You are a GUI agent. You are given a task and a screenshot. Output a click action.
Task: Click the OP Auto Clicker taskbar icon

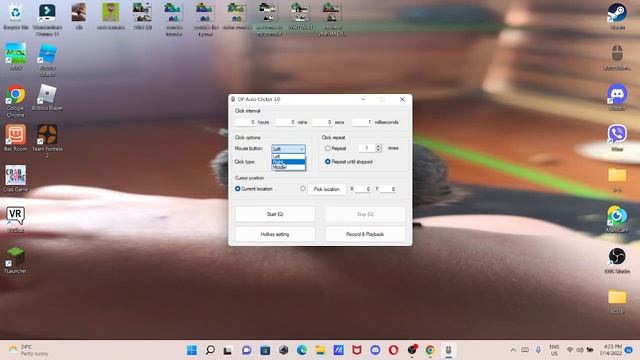[449, 350]
